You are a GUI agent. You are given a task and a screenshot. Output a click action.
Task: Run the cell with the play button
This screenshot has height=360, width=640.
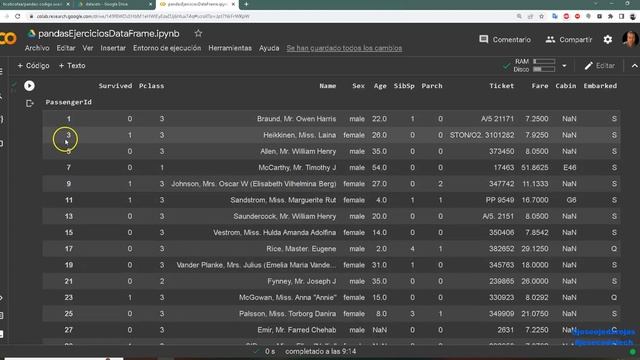(29, 86)
